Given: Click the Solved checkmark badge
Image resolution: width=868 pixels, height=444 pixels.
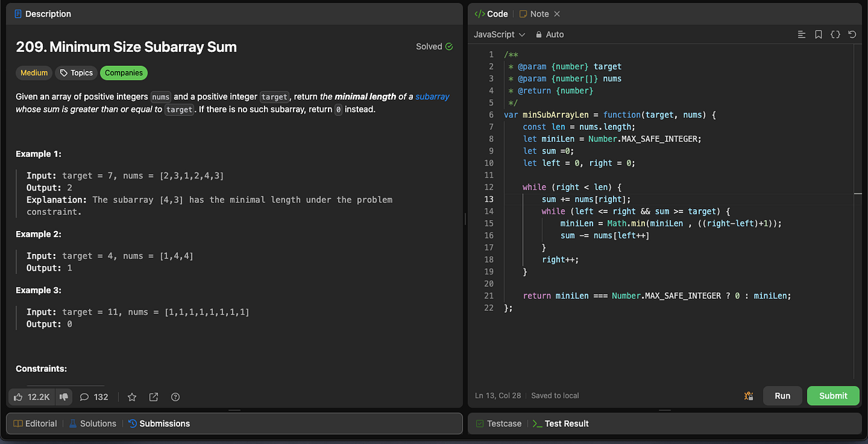Looking at the screenshot, I should (435, 46).
